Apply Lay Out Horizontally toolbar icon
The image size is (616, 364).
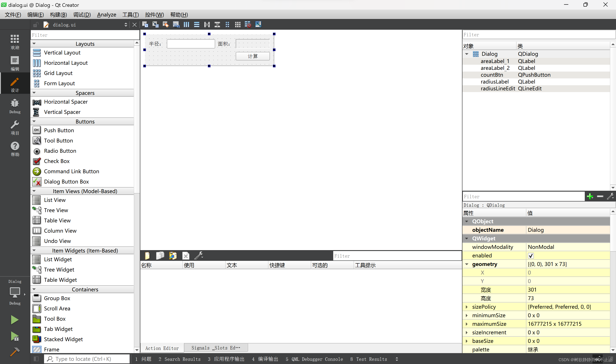click(186, 25)
